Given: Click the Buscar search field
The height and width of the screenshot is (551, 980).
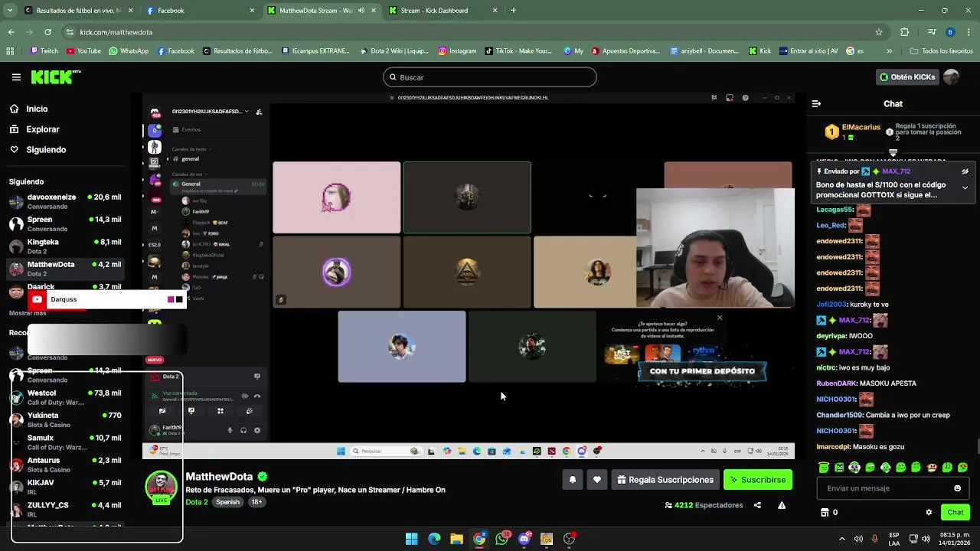Looking at the screenshot, I should pyautogui.click(x=490, y=77).
